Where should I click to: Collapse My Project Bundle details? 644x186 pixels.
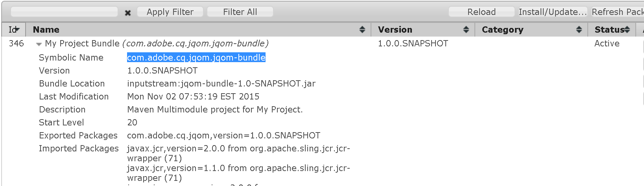click(x=39, y=44)
